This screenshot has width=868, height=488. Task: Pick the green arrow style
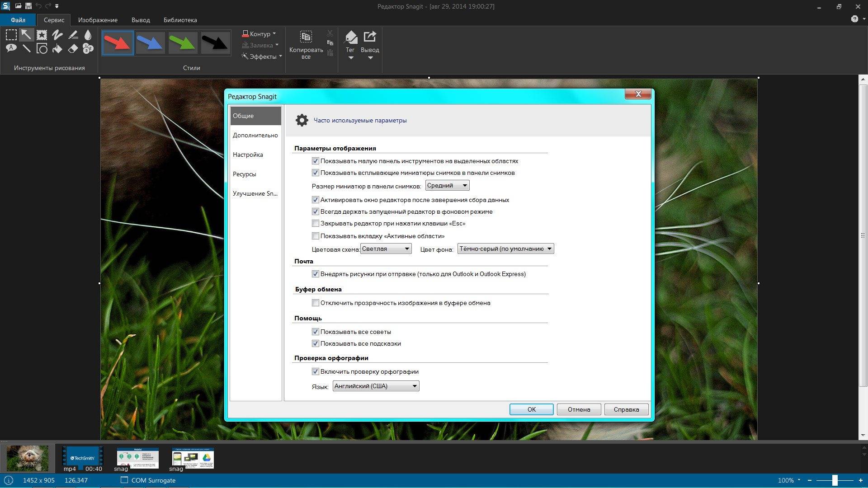183,43
